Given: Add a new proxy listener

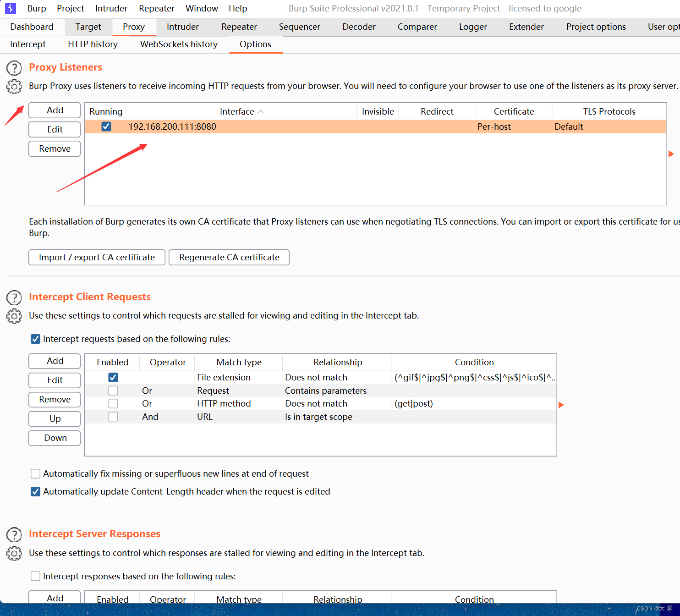Looking at the screenshot, I should pos(55,110).
